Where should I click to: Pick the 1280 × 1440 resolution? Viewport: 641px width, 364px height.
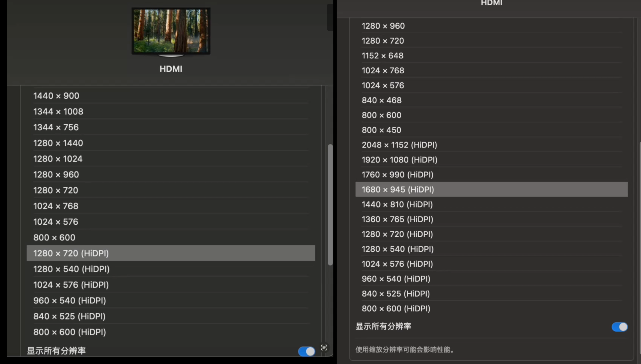58,143
